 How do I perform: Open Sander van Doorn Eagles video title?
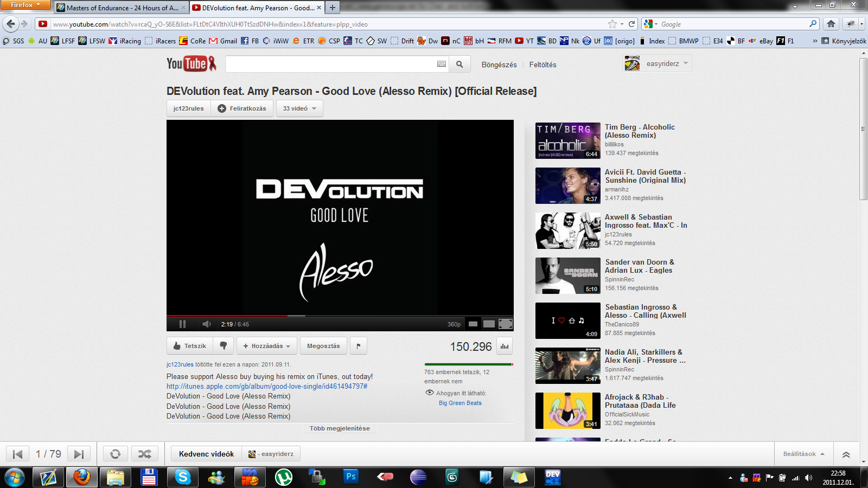coord(640,266)
